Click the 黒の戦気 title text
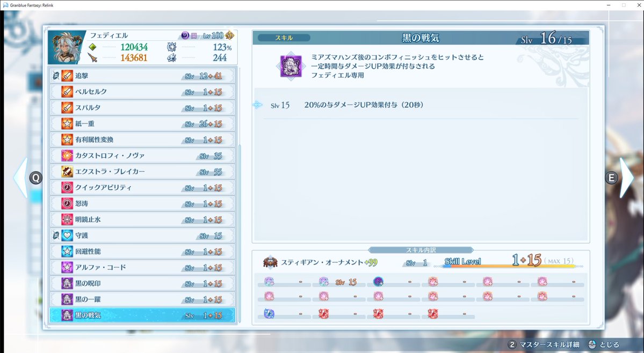This screenshot has height=353, width=644. [421, 38]
